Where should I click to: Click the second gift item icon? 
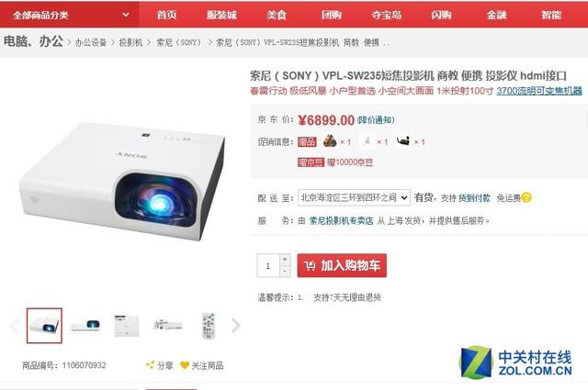point(367,141)
